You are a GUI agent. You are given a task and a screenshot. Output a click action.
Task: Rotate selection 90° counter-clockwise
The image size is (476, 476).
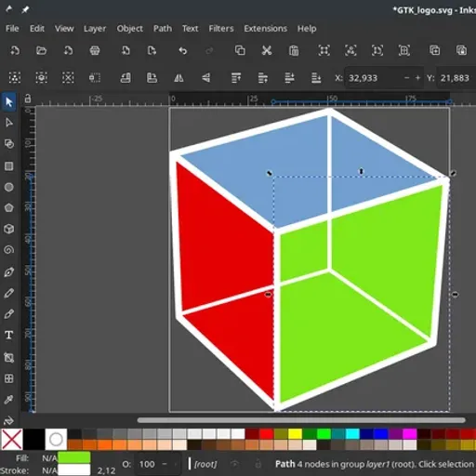tap(126, 77)
